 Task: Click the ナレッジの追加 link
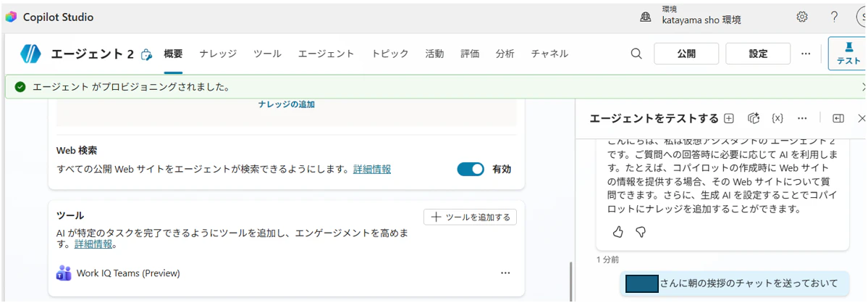[x=286, y=104]
